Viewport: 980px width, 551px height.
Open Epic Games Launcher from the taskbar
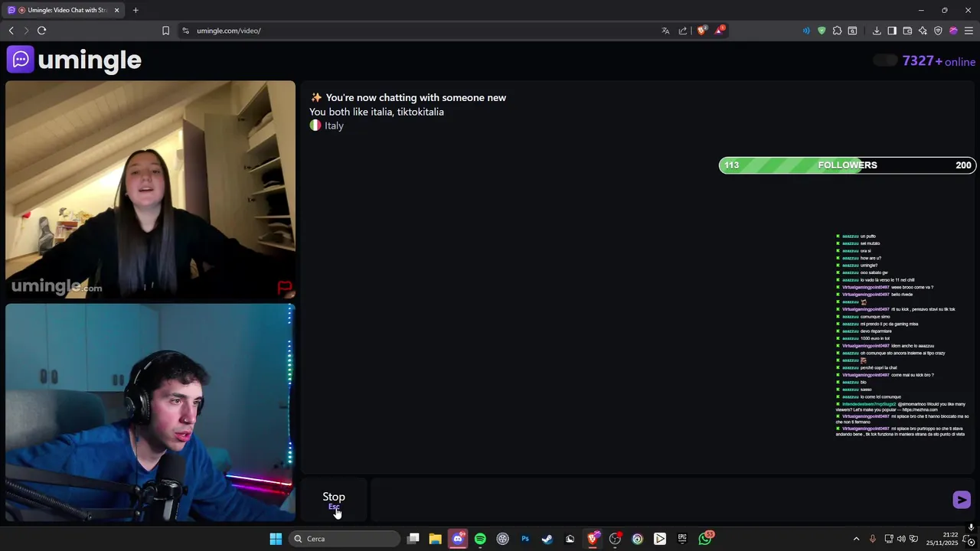point(682,539)
